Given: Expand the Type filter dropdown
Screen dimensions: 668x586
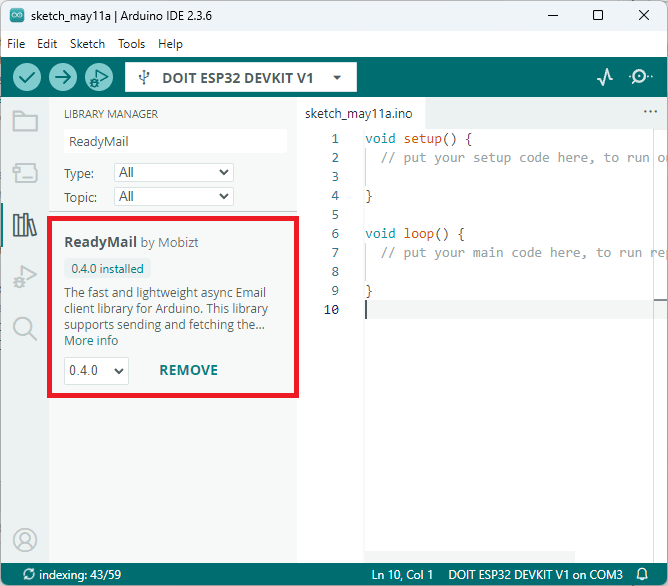Looking at the screenshot, I should tap(174, 172).
